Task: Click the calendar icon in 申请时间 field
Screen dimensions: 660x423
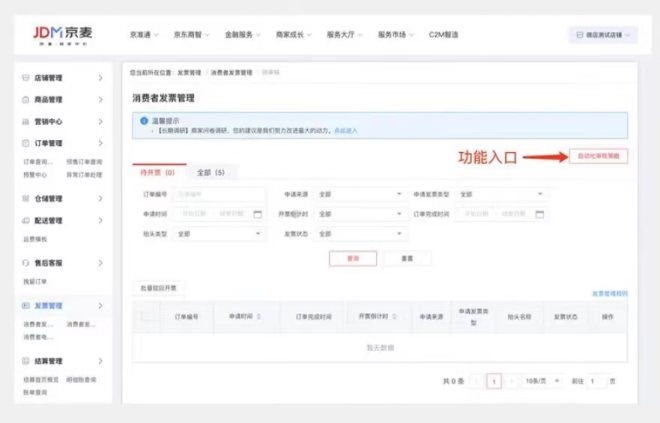Action: click(257, 214)
